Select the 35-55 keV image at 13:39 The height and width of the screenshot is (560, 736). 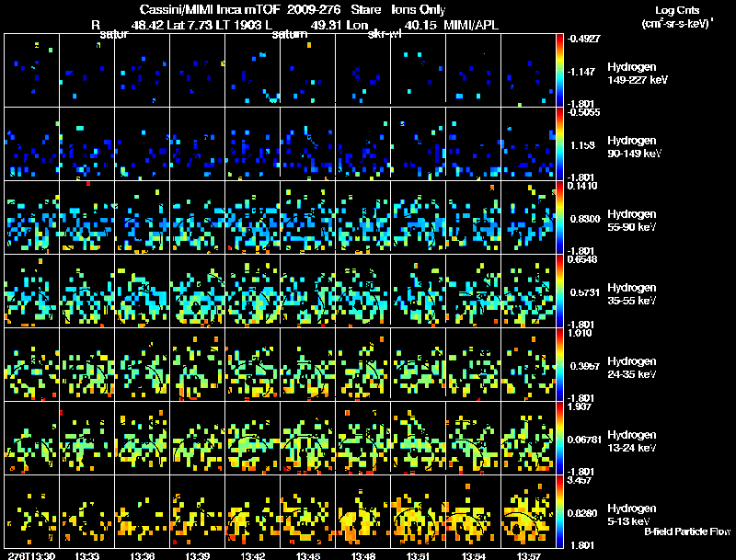[197, 291]
